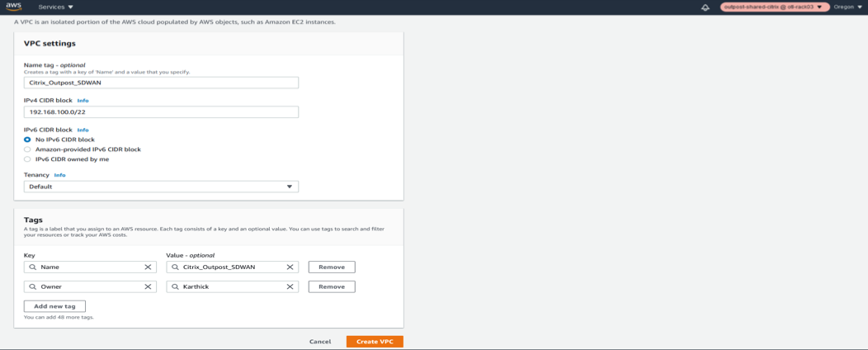This screenshot has height=350, width=868.
Task: Clear the Name key field
Action: click(x=148, y=267)
